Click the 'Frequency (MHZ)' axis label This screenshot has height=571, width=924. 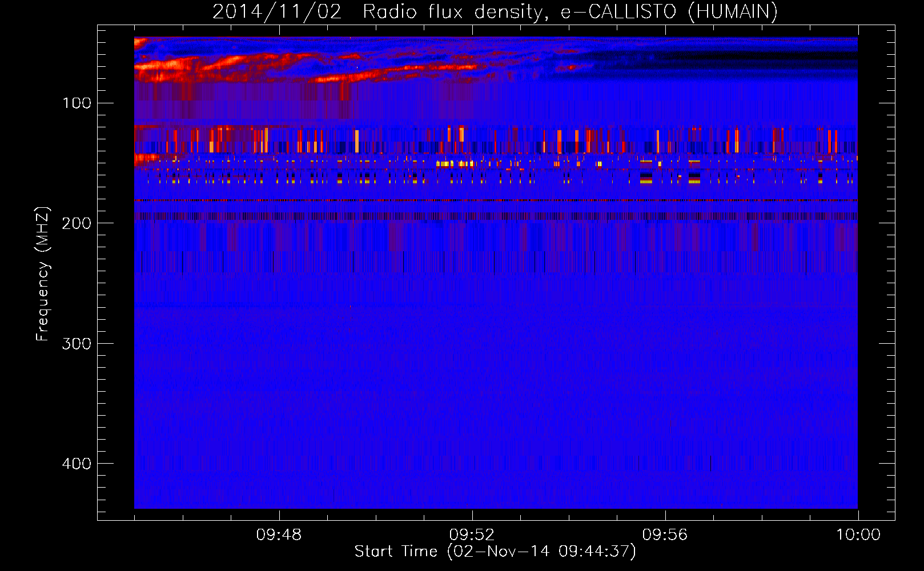coord(43,274)
